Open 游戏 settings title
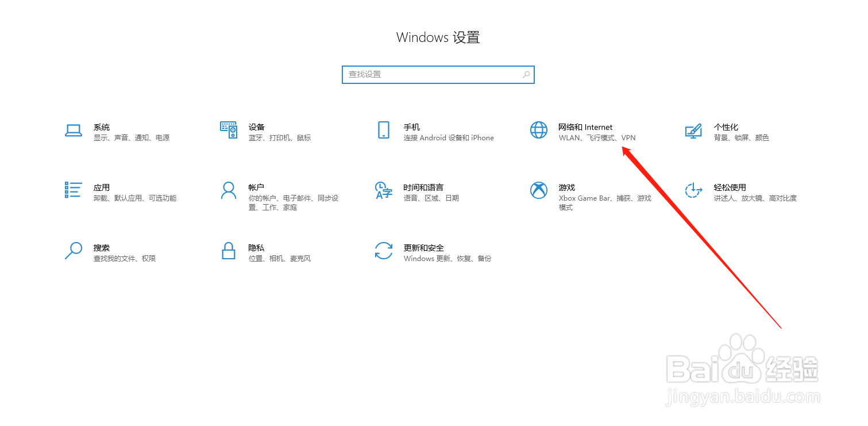Image resolution: width=868 pixels, height=426 pixels. tap(567, 187)
